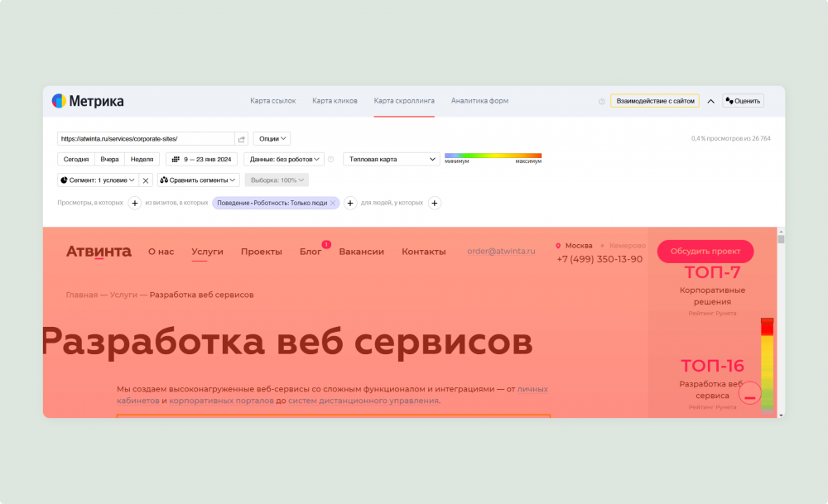Viewport: 828px width, 504px height.
Task: Open the О нас menu item
Action: click(161, 252)
